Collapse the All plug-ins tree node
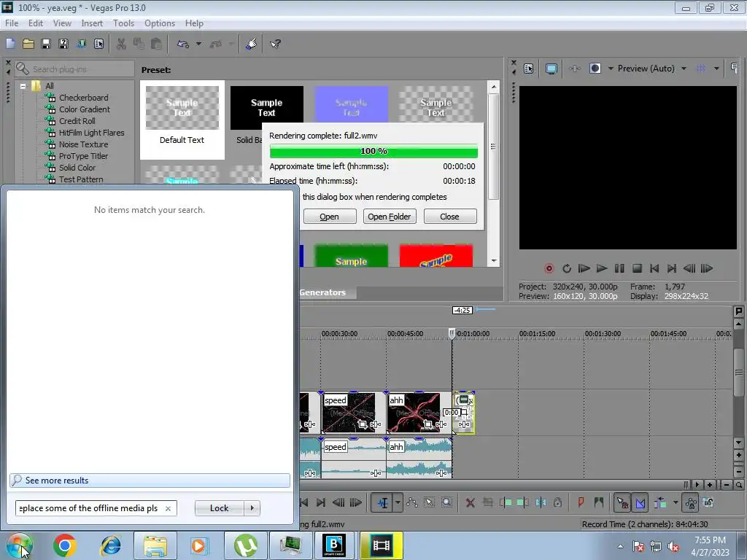 click(23, 86)
